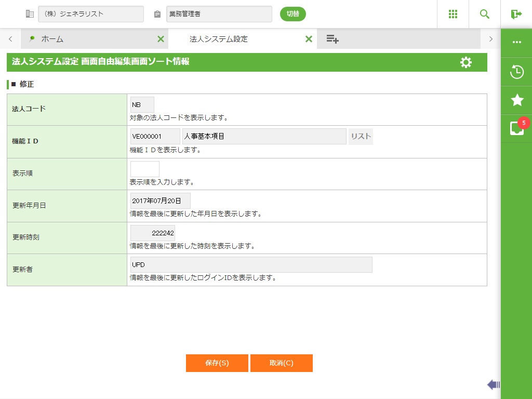Click the 保存(S) save button
Screen dimensions: 532x399
pos(217,363)
